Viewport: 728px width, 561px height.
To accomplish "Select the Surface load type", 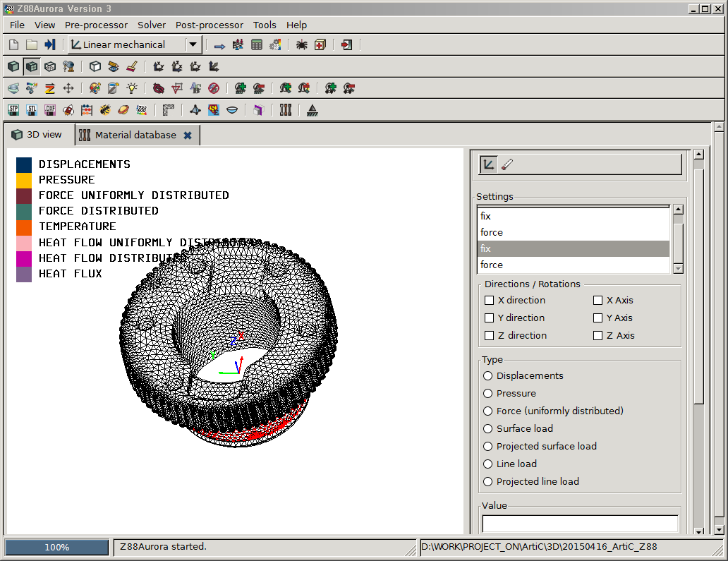I will click(x=487, y=428).
